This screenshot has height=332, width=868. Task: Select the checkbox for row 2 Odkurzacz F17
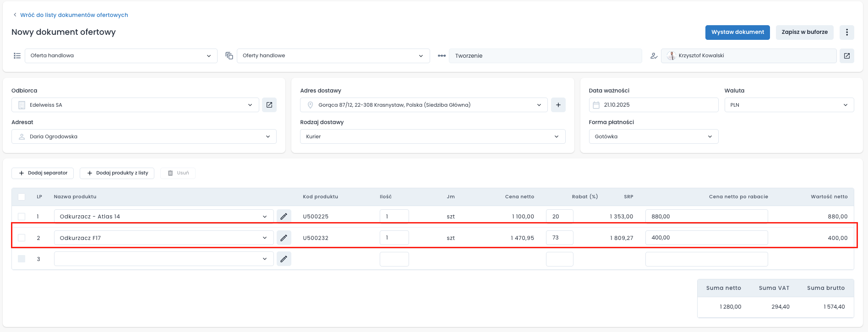point(22,238)
